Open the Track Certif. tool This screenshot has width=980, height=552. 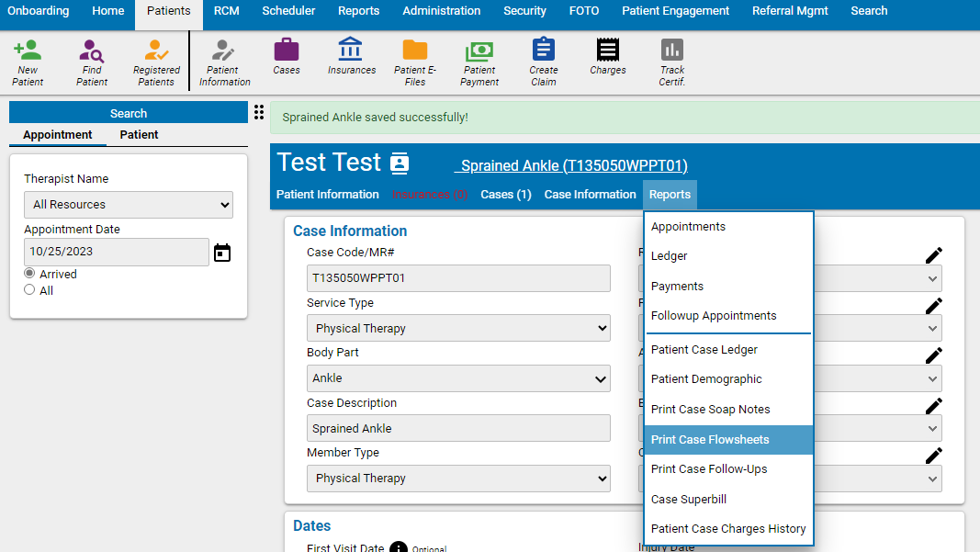point(671,62)
